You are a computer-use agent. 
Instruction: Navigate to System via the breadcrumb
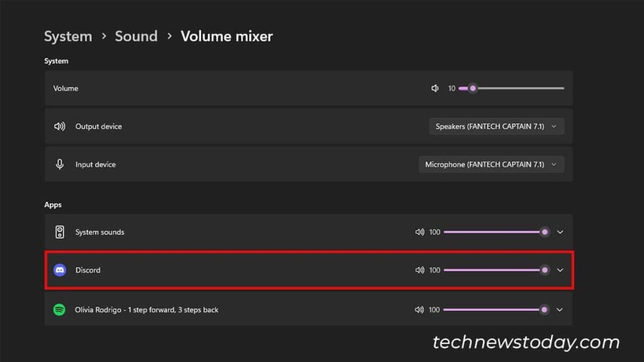coord(67,36)
